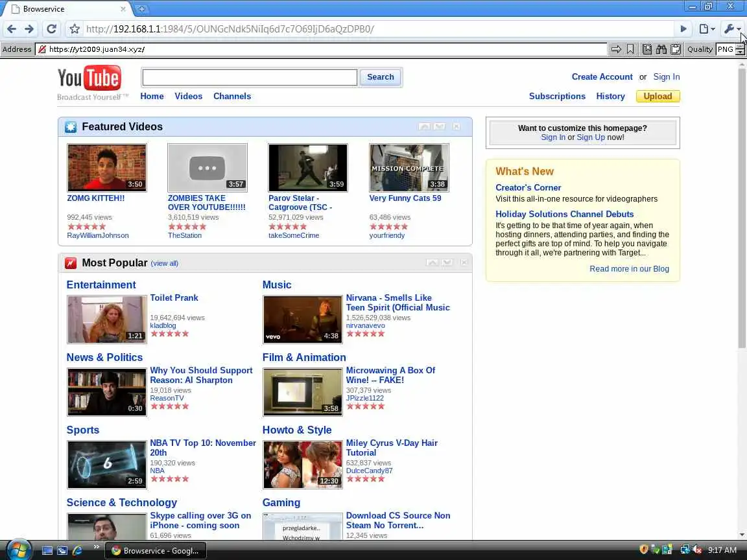Open the Film & Animation heading
The height and width of the screenshot is (560, 747).
304,357
